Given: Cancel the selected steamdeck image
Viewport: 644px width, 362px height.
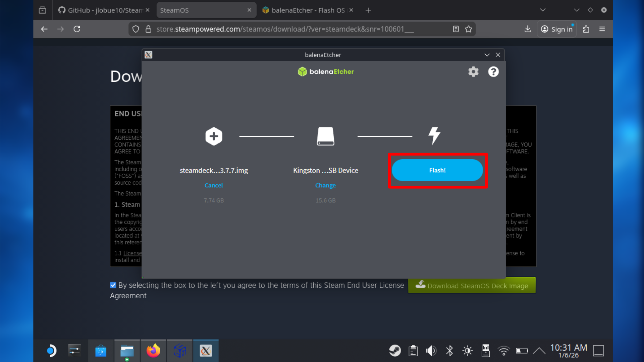Looking at the screenshot, I should (214, 185).
